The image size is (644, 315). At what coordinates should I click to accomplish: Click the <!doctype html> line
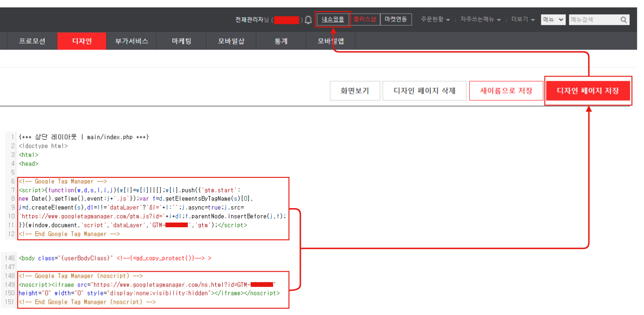[43, 146]
